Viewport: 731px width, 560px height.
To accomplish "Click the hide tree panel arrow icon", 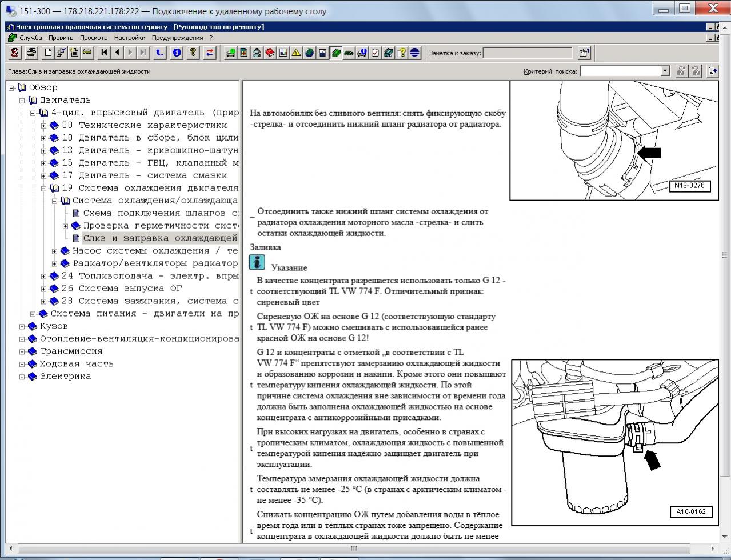I will pyautogui.click(x=713, y=71).
